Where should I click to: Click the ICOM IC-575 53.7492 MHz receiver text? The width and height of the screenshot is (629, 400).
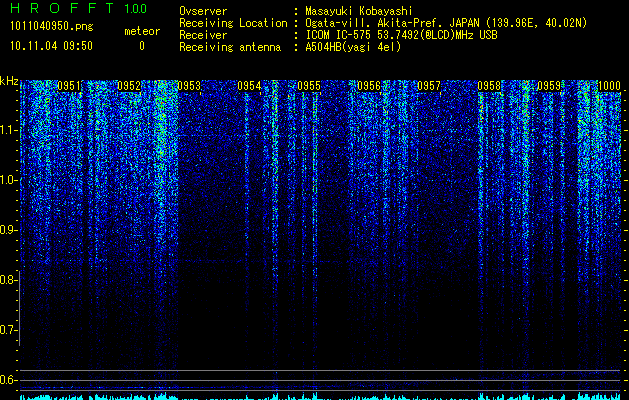pos(401,35)
